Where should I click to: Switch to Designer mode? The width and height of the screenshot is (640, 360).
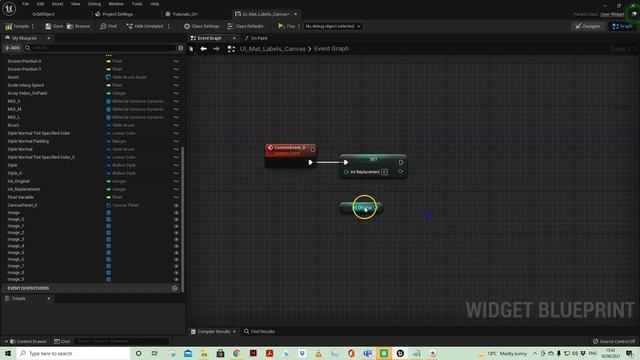pyautogui.click(x=588, y=26)
